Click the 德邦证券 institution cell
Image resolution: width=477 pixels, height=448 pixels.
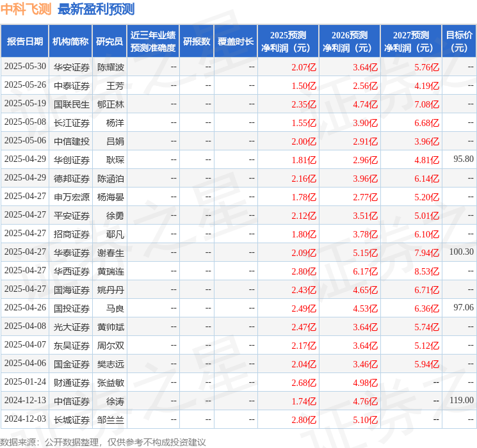(72, 179)
